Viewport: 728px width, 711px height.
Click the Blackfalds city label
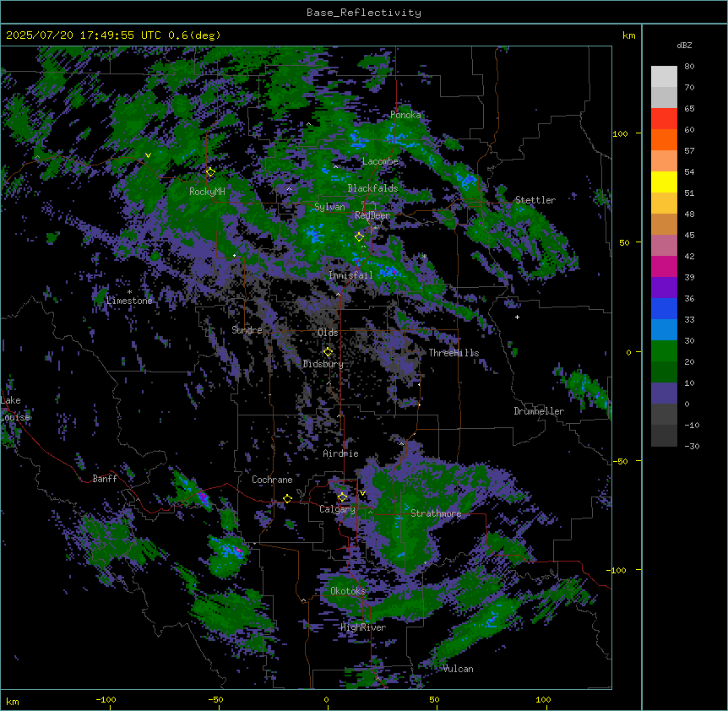[372, 188]
